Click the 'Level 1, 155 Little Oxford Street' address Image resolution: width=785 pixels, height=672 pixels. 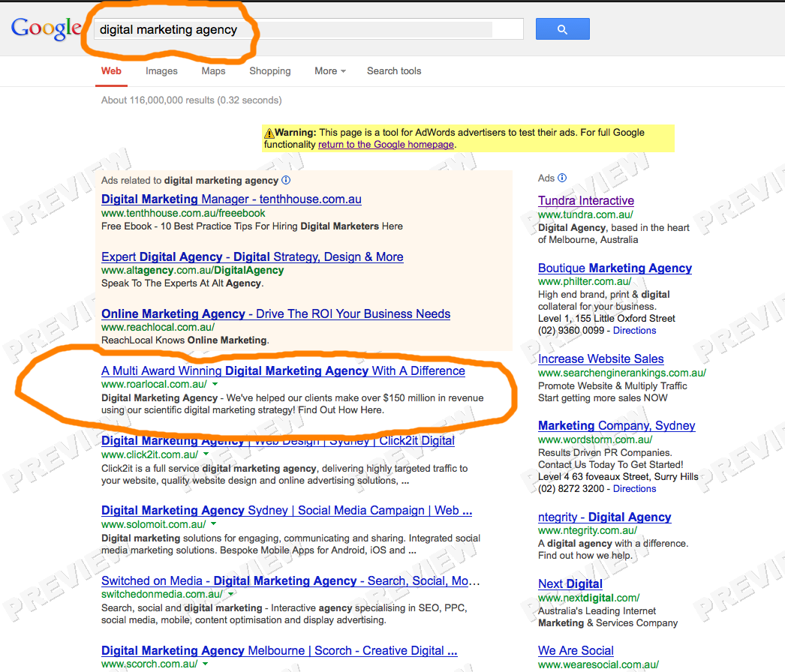[607, 318]
